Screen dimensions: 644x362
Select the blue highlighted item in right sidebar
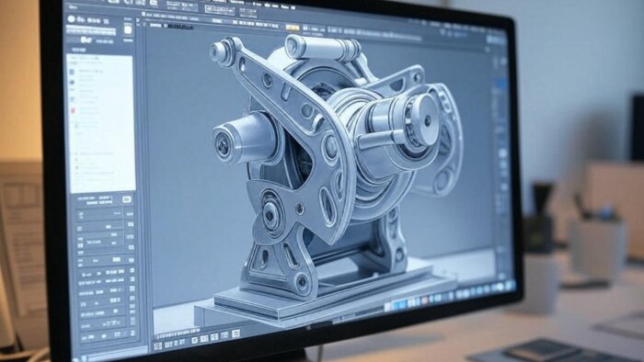coord(500,85)
